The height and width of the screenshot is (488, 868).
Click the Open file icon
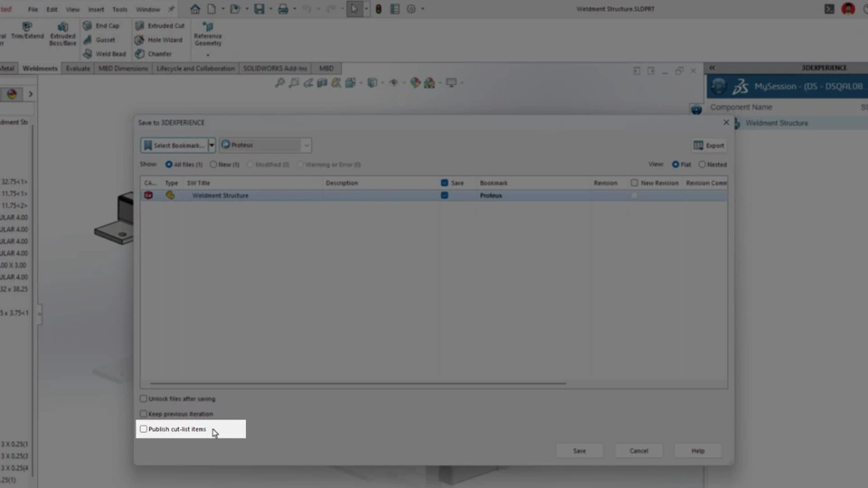coord(235,9)
